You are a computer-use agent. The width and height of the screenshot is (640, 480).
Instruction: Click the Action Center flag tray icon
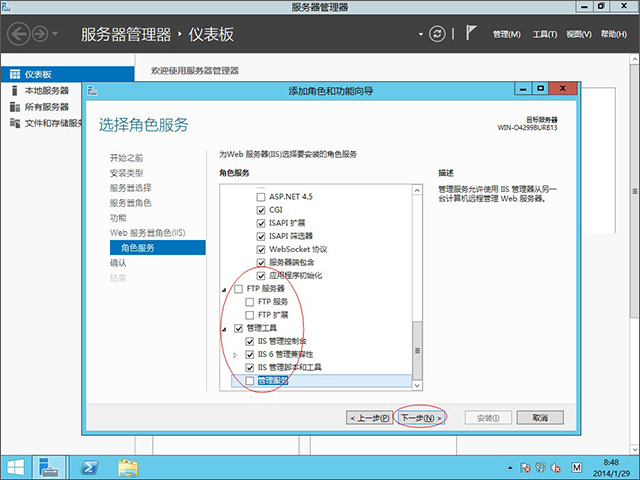click(x=525, y=468)
